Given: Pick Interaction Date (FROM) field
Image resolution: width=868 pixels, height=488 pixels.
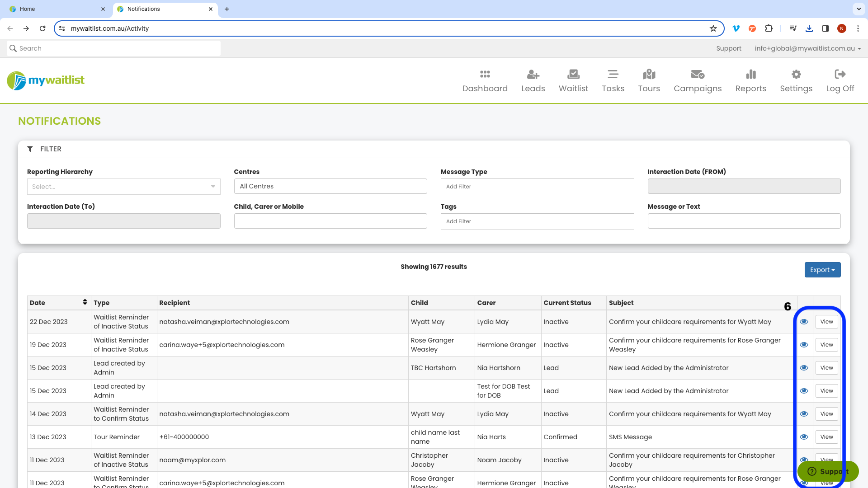Looking at the screenshot, I should [744, 186].
